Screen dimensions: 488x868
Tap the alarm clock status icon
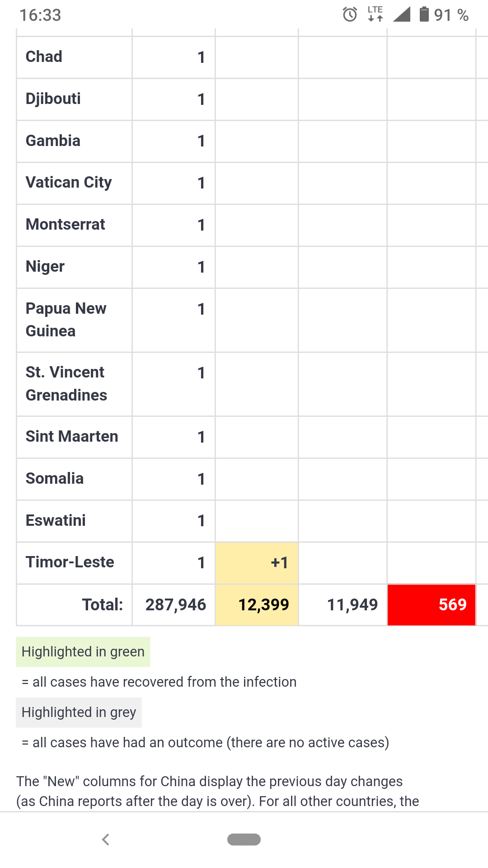pos(350,15)
